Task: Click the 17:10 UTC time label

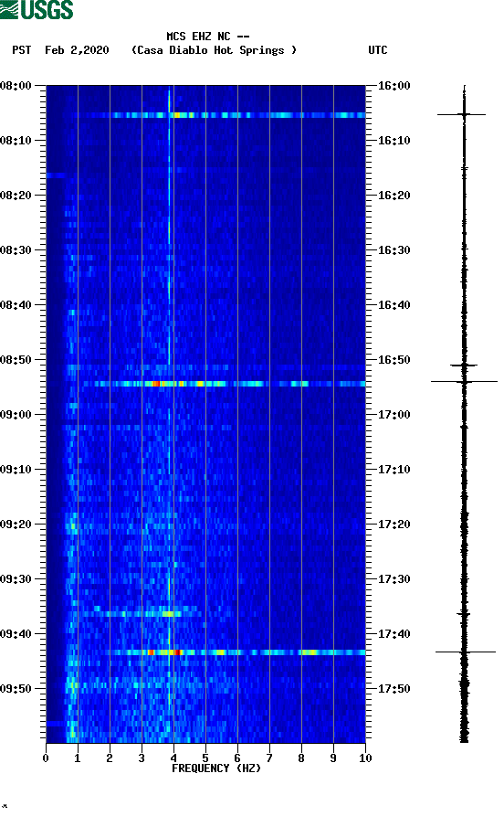Action: [x=394, y=470]
